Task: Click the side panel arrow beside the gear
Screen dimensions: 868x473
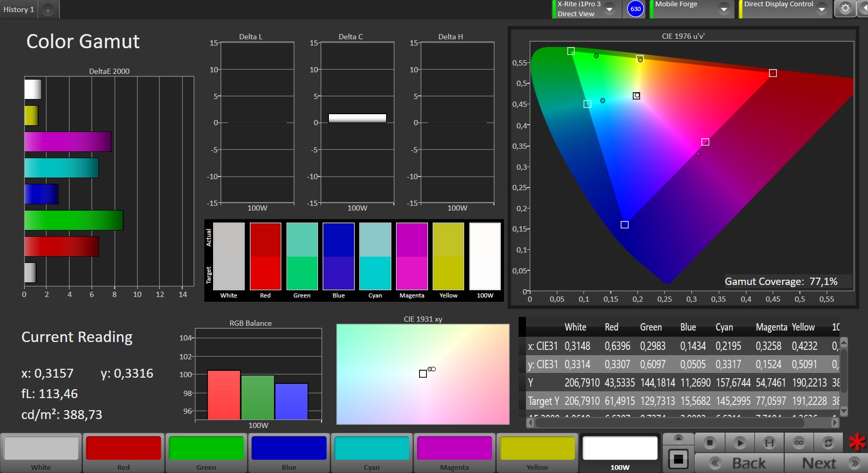Action: click(x=863, y=8)
